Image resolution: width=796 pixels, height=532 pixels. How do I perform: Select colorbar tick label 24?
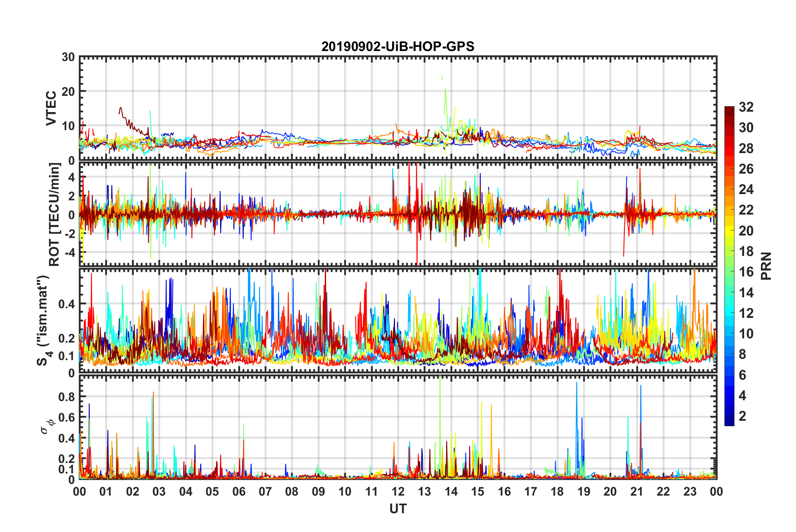[746, 189]
